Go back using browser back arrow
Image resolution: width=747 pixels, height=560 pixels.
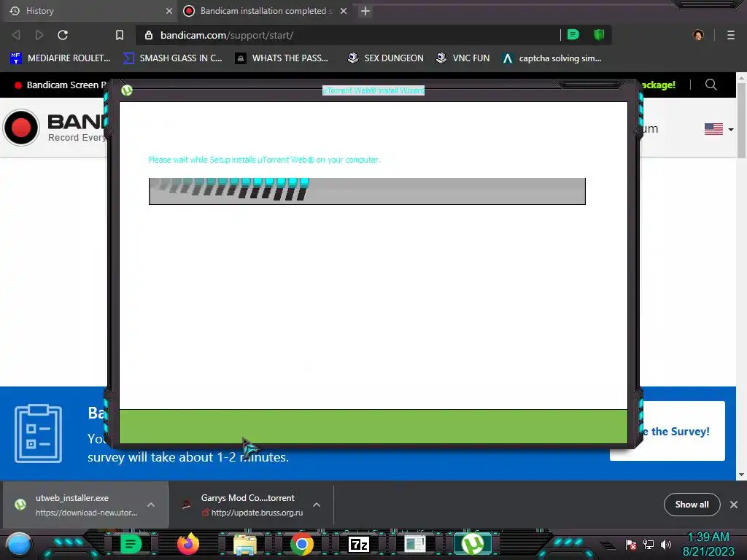[16, 35]
